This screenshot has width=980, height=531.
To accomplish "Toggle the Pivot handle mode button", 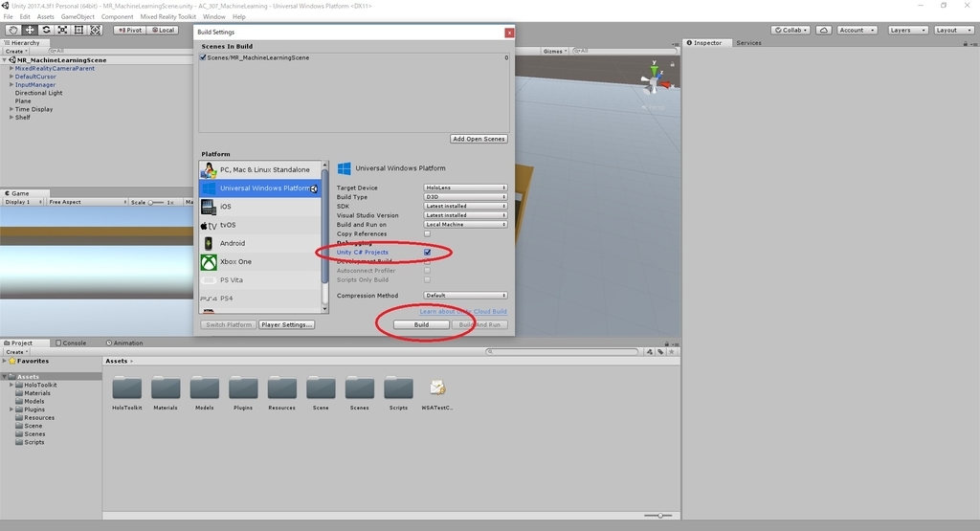I will 129,30.
